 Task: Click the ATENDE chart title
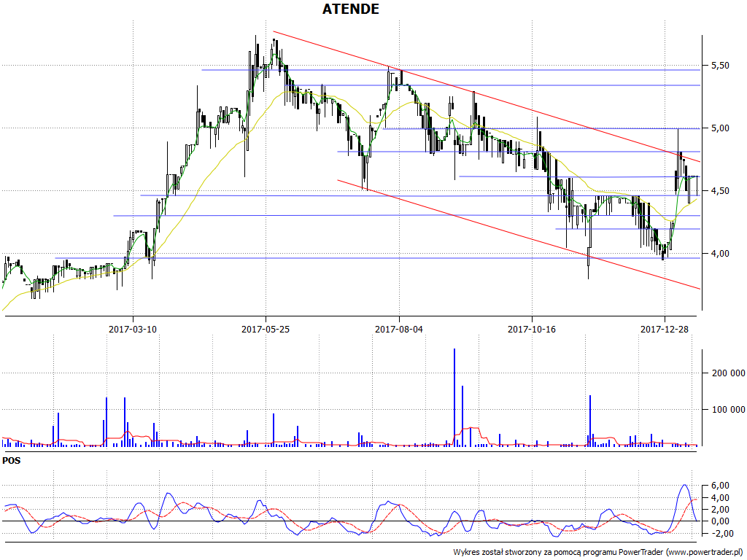pyautogui.click(x=351, y=9)
